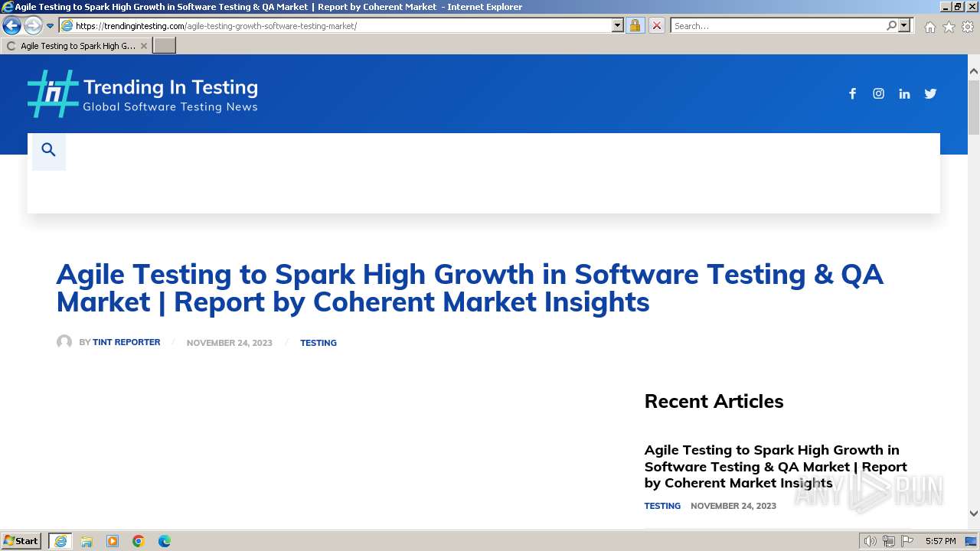Click the page scrollbar down arrow
The width and height of the screenshot is (980, 551).
pos(974,514)
